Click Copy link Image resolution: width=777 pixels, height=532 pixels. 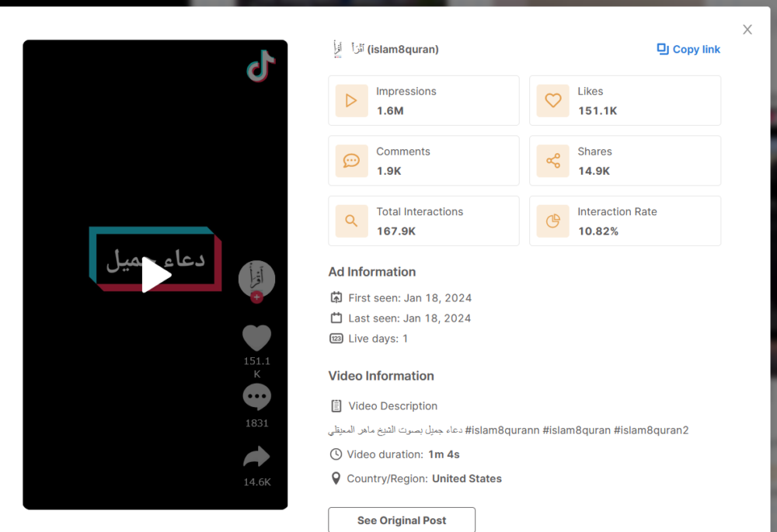coord(688,49)
